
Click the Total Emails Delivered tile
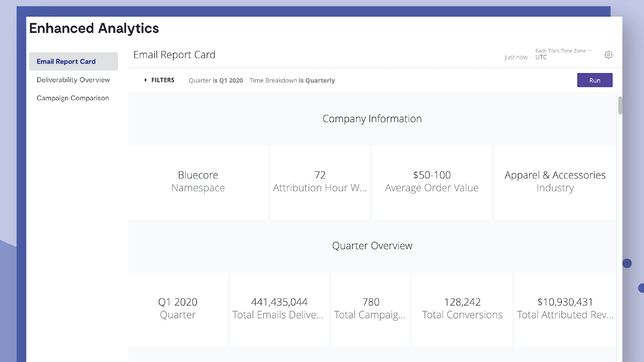click(279, 309)
